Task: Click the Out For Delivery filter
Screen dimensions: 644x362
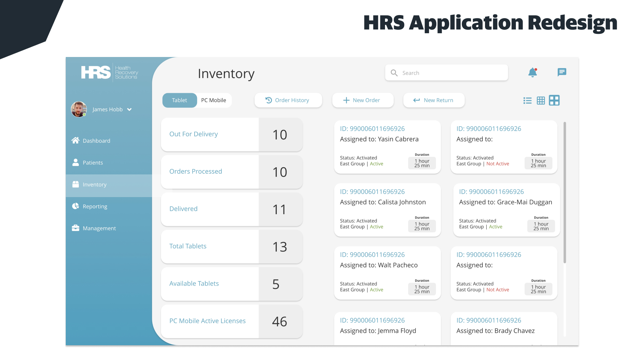Action: coord(194,134)
